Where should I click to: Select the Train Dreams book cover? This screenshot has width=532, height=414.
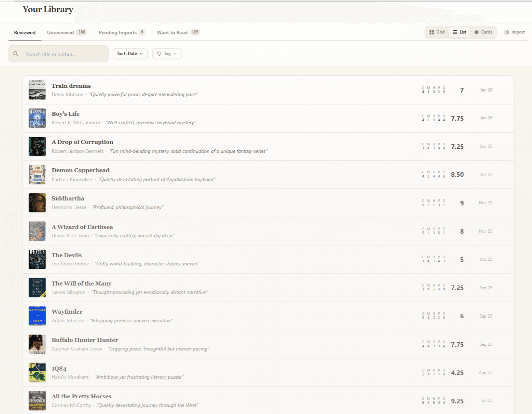37,89
